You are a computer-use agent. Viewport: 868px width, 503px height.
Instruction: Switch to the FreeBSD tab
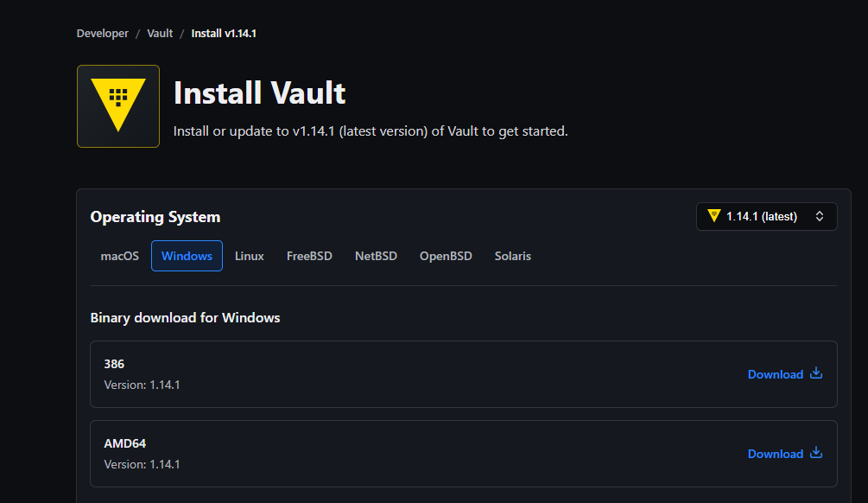point(309,256)
